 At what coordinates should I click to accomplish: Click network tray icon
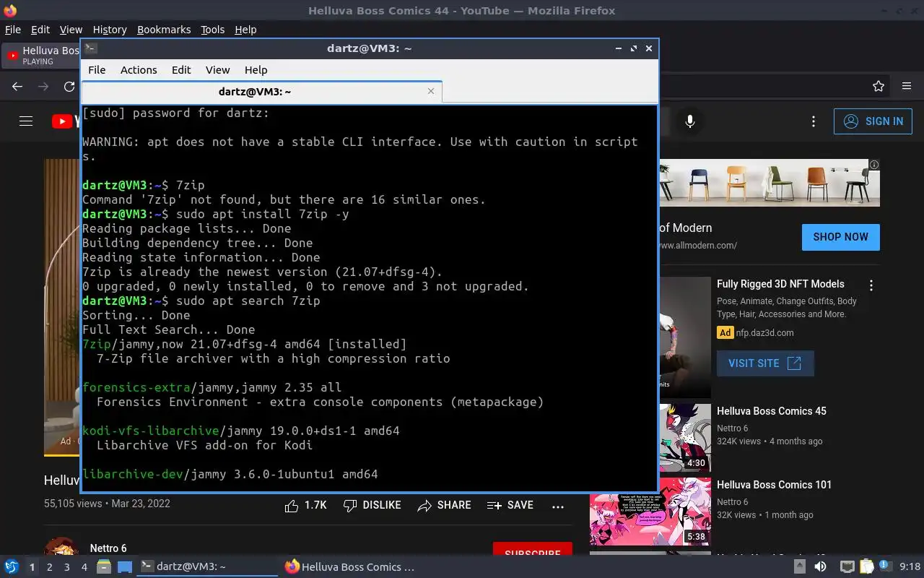847,567
